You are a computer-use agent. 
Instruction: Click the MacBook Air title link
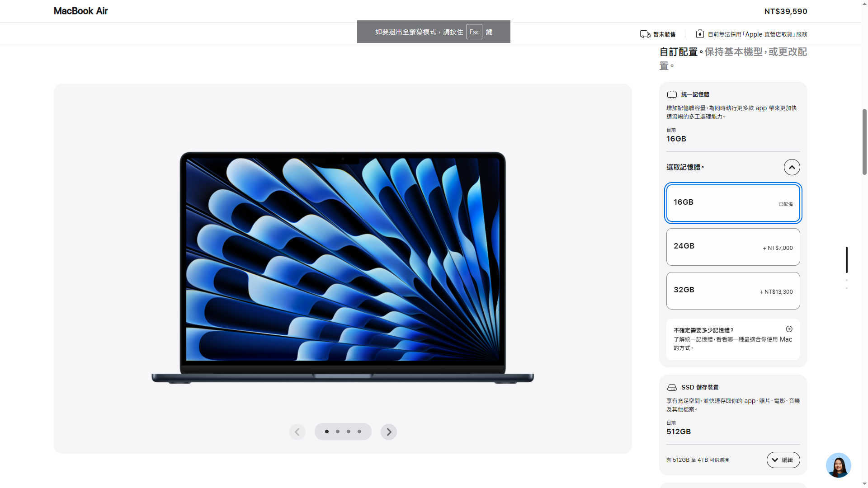(80, 11)
